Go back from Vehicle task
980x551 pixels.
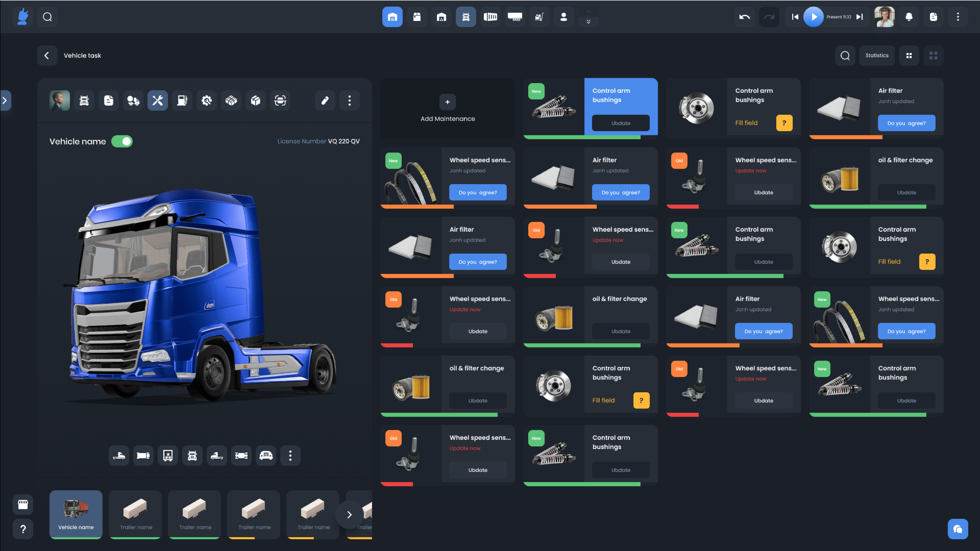[x=47, y=55]
